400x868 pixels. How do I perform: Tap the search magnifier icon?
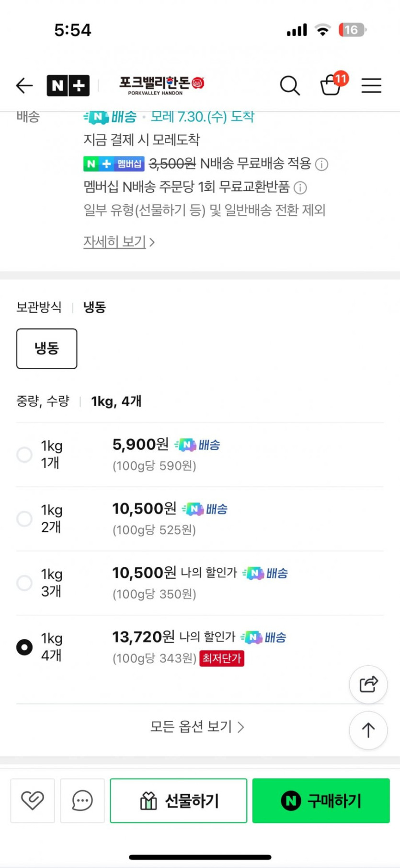[290, 86]
